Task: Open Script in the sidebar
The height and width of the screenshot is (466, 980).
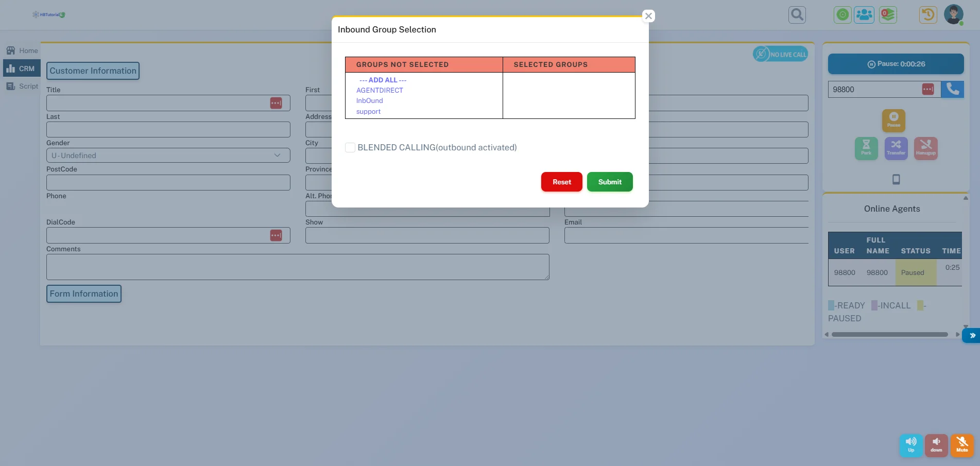Action: click(x=22, y=86)
